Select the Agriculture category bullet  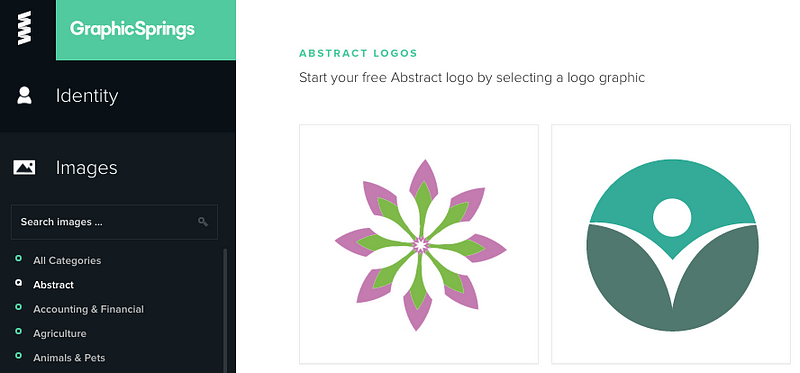(18, 331)
